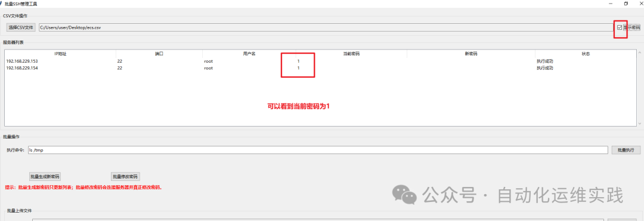
Task: Click port 22 of 192.168.229.154
Action: coord(120,68)
